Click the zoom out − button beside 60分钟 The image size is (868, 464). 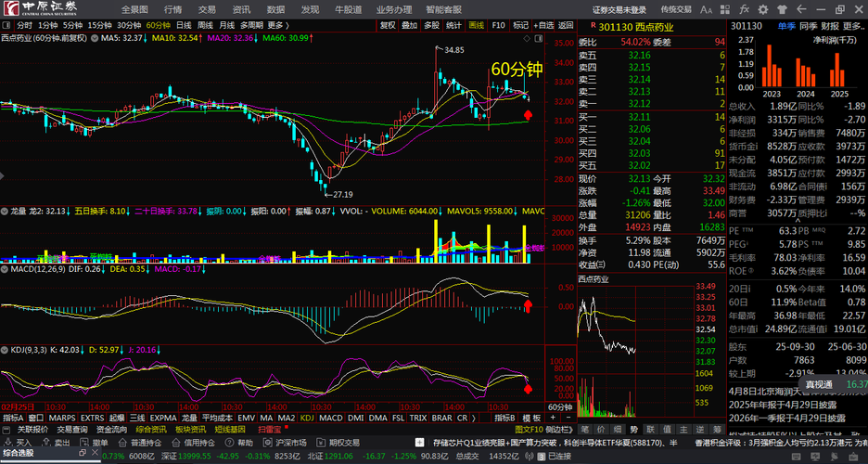(x=568, y=418)
